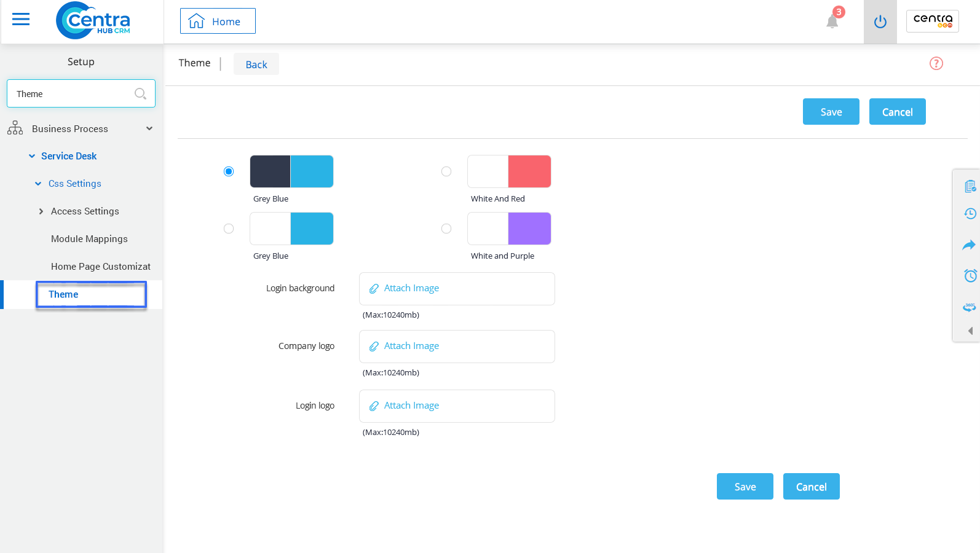Click the dark grey and blue theme swatch
980x553 pixels.
(x=291, y=171)
